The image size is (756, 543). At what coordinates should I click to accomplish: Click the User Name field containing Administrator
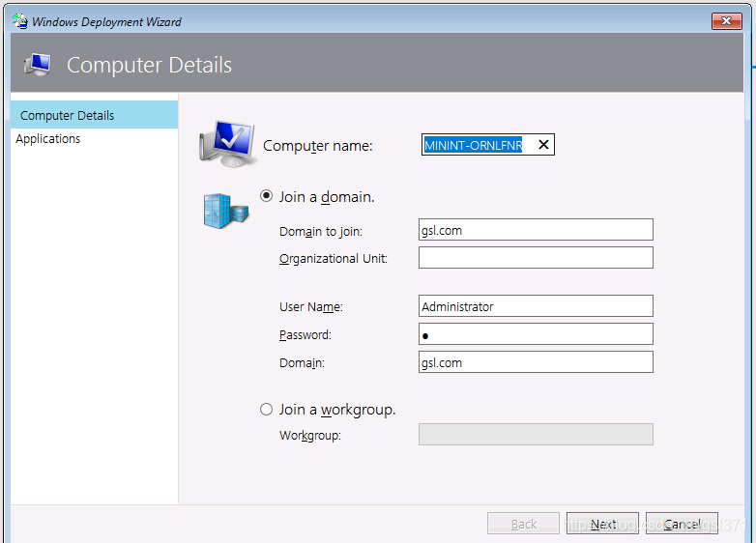pos(536,306)
